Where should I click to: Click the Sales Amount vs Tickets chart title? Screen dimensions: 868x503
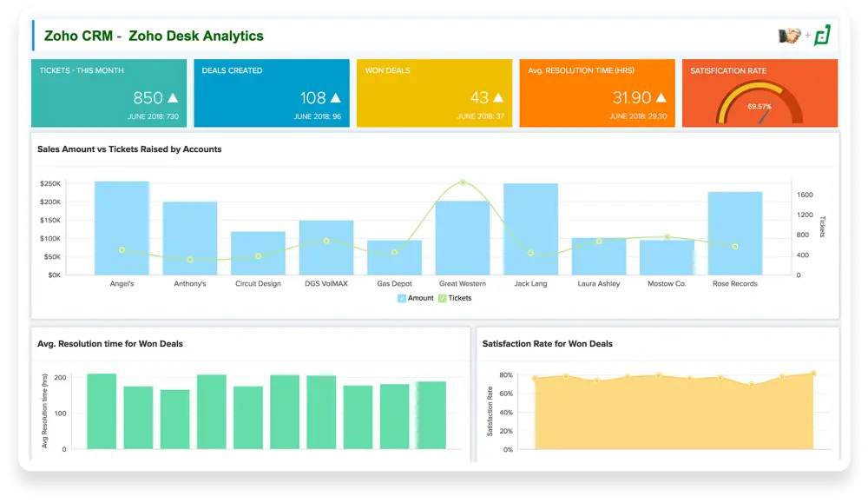[x=129, y=149]
